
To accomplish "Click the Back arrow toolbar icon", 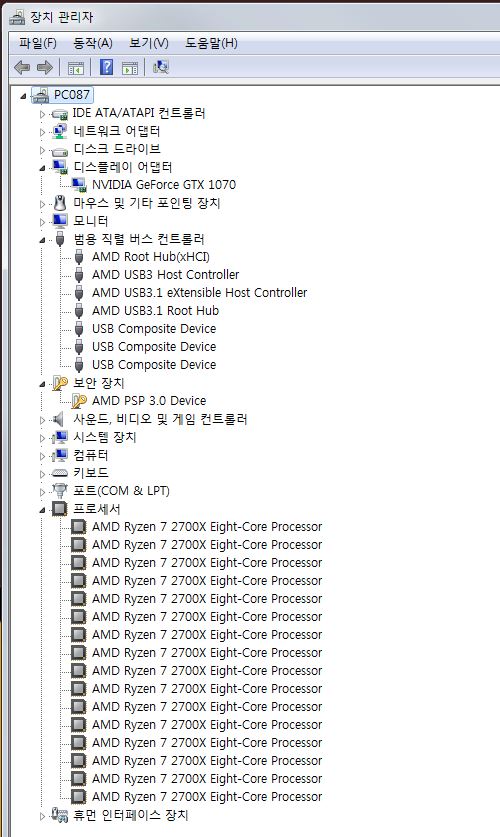I will pos(22,67).
